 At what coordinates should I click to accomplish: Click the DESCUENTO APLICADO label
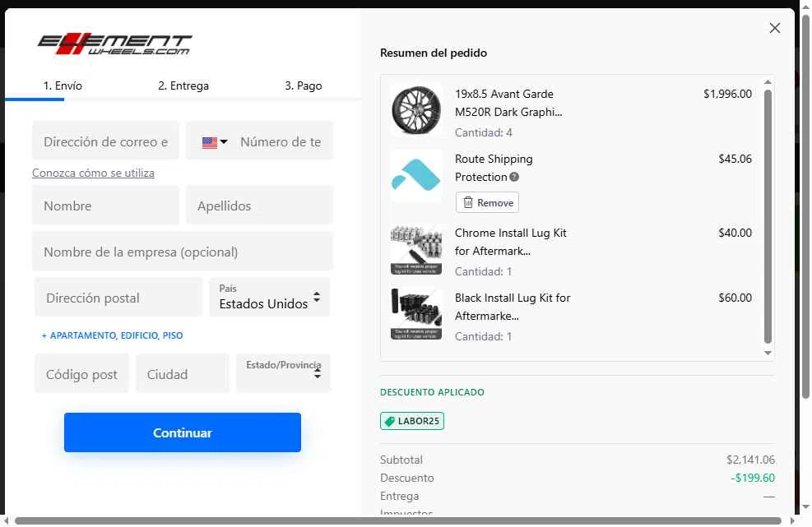click(433, 392)
